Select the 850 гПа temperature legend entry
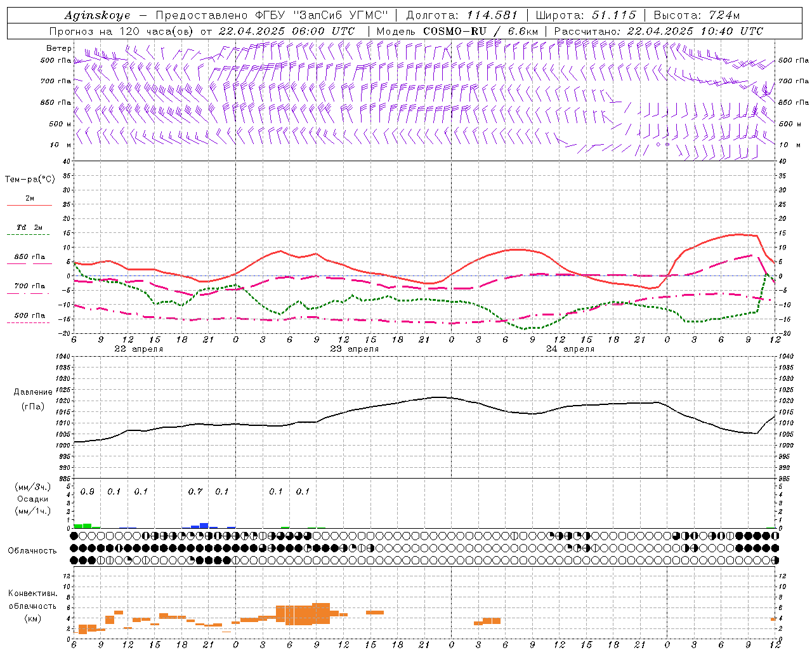 (29, 257)
